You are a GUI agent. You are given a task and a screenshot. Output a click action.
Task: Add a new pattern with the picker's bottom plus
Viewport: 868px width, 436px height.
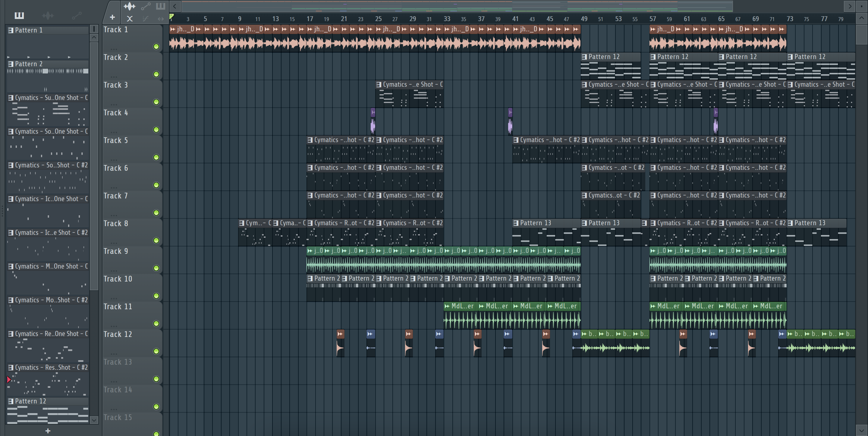point(48,431)
